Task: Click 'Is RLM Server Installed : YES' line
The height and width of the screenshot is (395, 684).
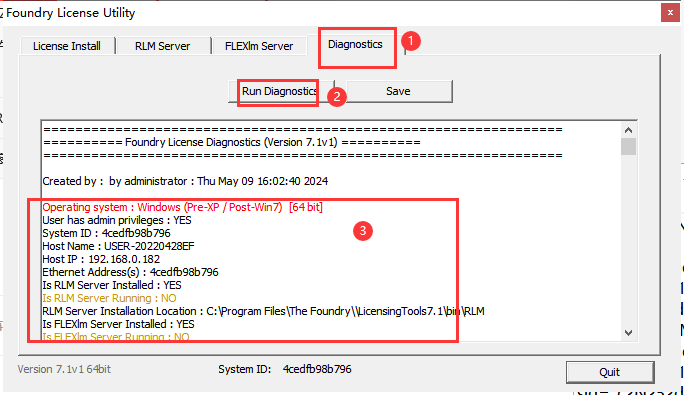Action: (112, 285)
